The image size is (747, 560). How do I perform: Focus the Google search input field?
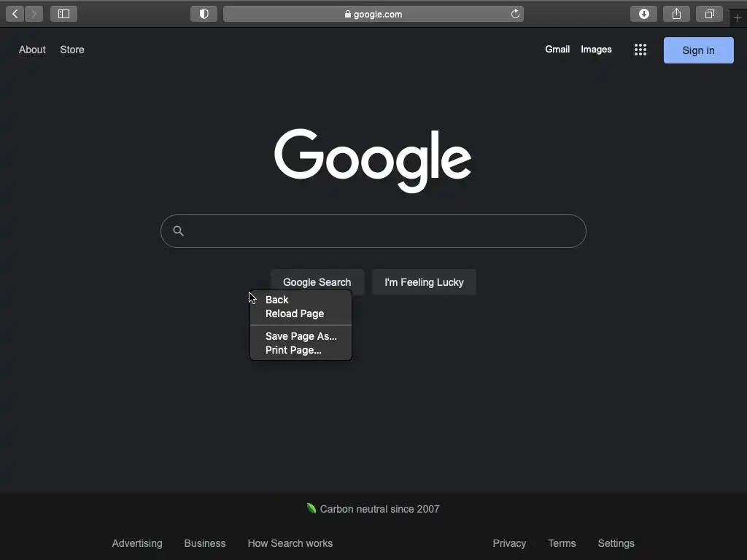[x=373, y=231]
